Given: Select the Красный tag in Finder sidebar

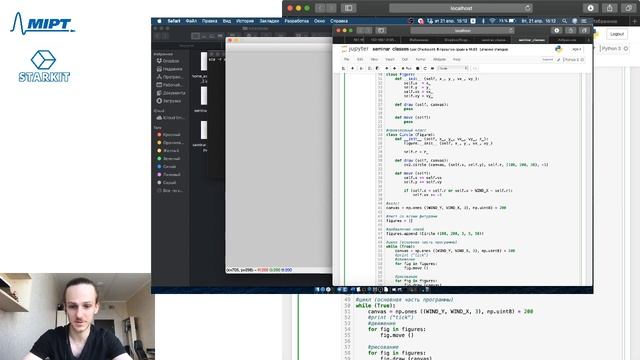Looking at the screenshot, I should [x=169, y=135].
